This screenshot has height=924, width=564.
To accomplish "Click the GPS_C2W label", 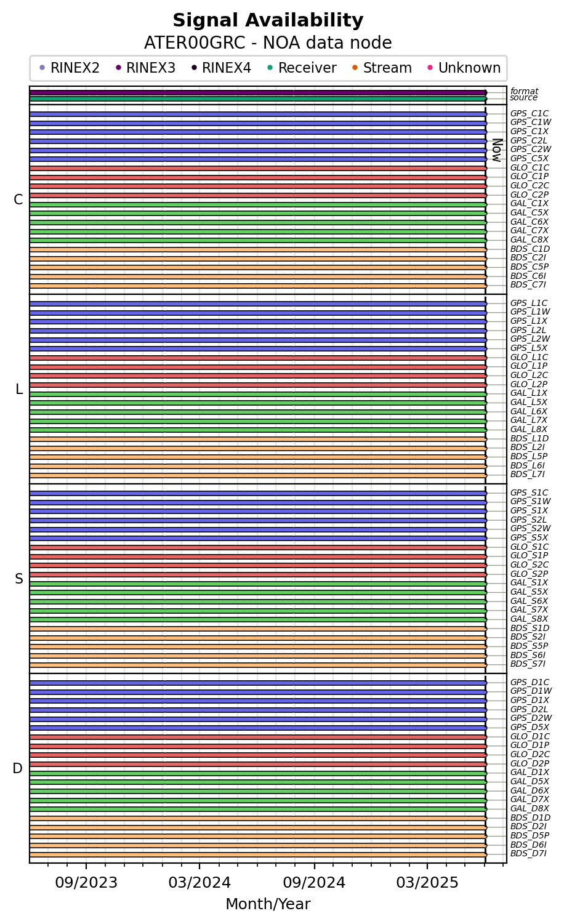I will click(x=531, y=149).
